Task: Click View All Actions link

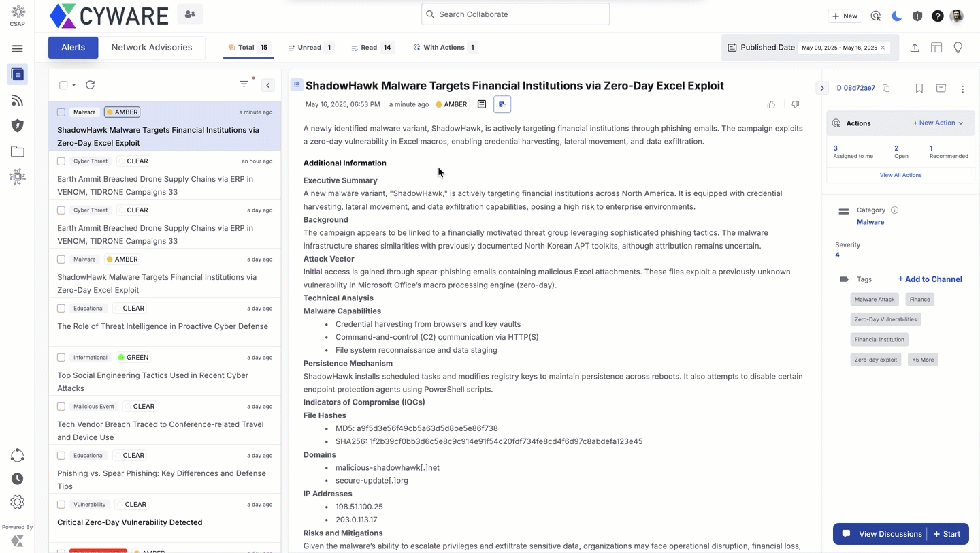Action: click(900, 175)
